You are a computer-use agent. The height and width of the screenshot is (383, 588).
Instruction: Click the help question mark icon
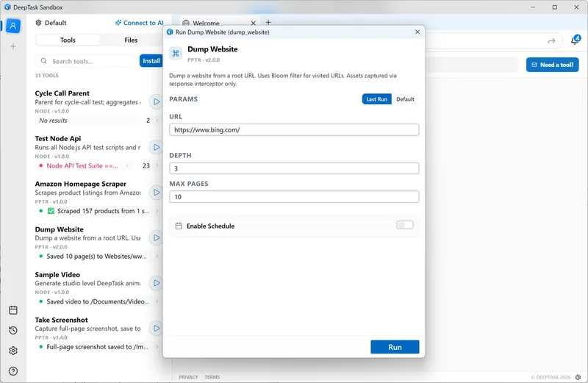click(13, 371)
